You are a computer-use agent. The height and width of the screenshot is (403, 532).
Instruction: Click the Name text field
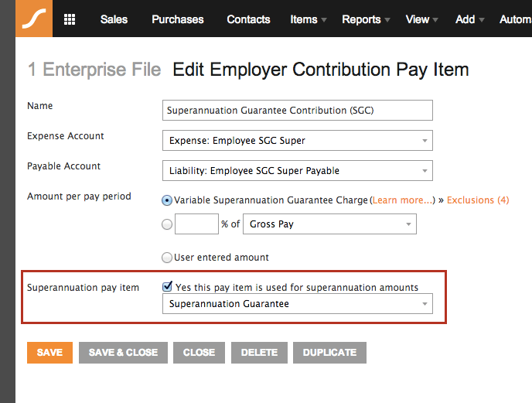(x=298, y=111)
